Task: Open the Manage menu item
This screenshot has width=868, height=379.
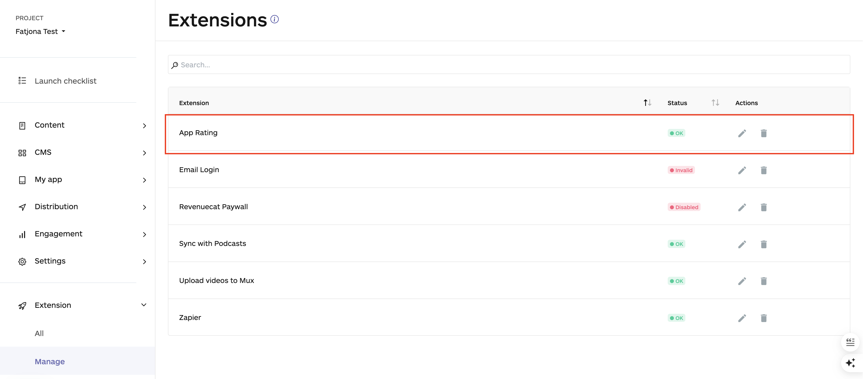Action: coord(49,361)
